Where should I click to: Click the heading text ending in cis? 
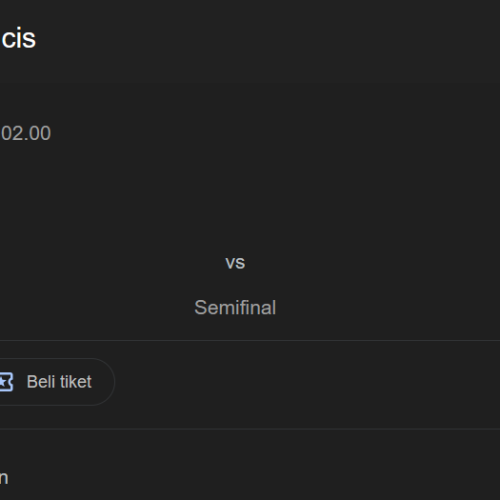pos(18,39)
